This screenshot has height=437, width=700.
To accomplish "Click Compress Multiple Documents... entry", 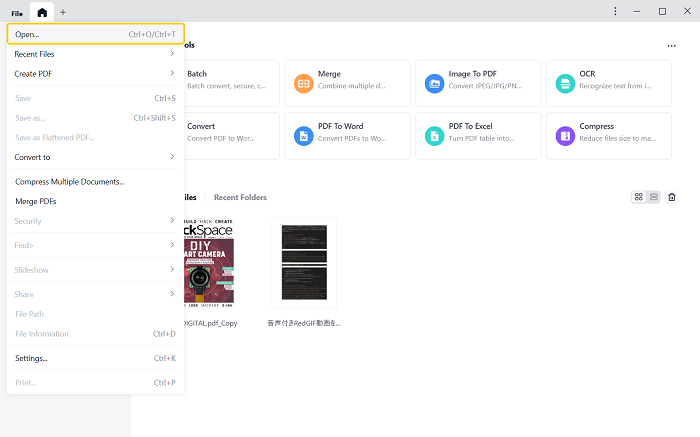I will [x=70, y=182].
